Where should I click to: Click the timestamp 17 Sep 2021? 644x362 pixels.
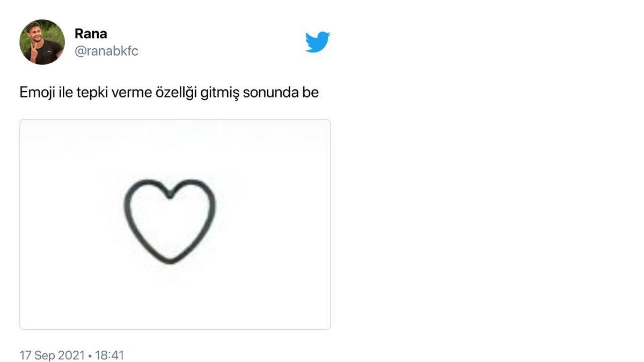[x=51, y=354]
